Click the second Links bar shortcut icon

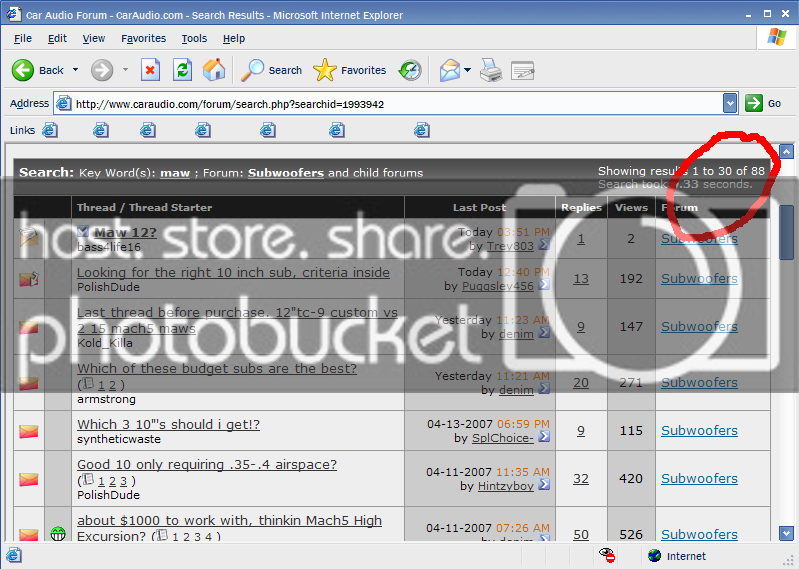click(101, 130)
